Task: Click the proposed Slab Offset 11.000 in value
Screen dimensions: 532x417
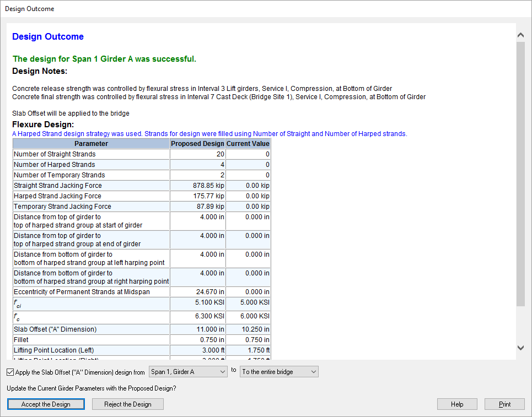Action: coord(209,329)
